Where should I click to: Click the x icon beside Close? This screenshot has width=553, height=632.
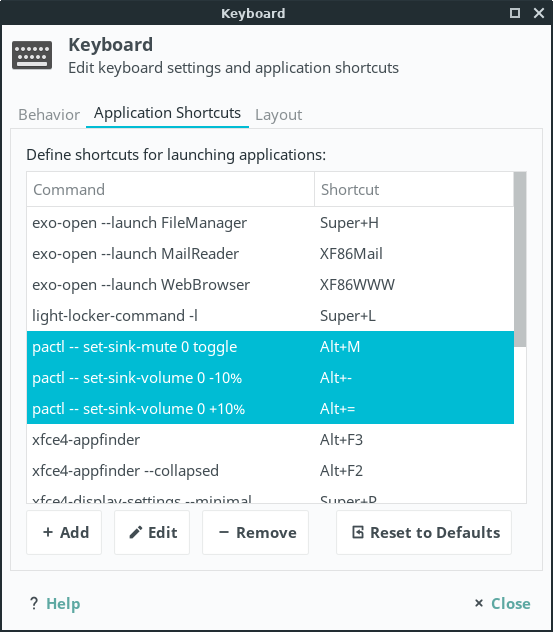pos(478,603)
